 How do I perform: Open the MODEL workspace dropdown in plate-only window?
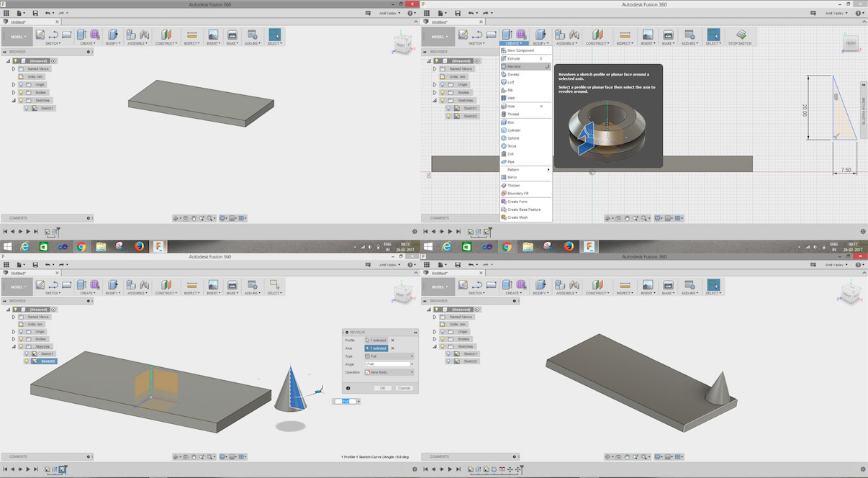coord(16,37)
